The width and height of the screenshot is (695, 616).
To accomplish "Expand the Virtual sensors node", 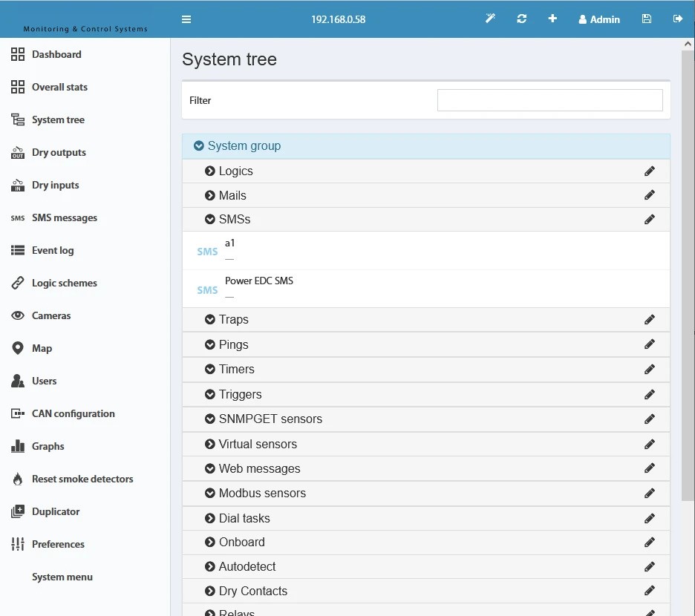I will tap(209, 444).
